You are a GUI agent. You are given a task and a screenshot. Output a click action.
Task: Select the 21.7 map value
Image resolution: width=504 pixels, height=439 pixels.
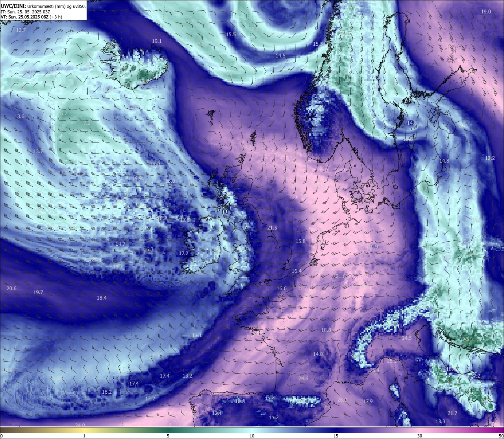pyautogui.click(x=452, y=413)
